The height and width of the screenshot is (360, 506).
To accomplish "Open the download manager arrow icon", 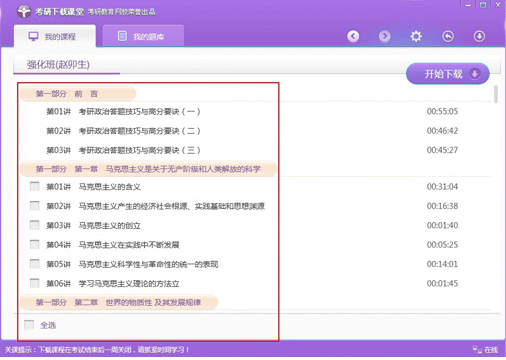I will [x=479, y=36].
